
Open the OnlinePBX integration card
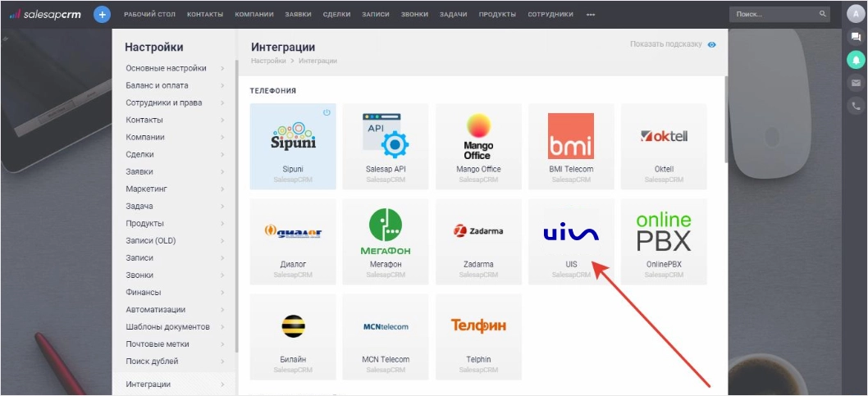[664, 242]
